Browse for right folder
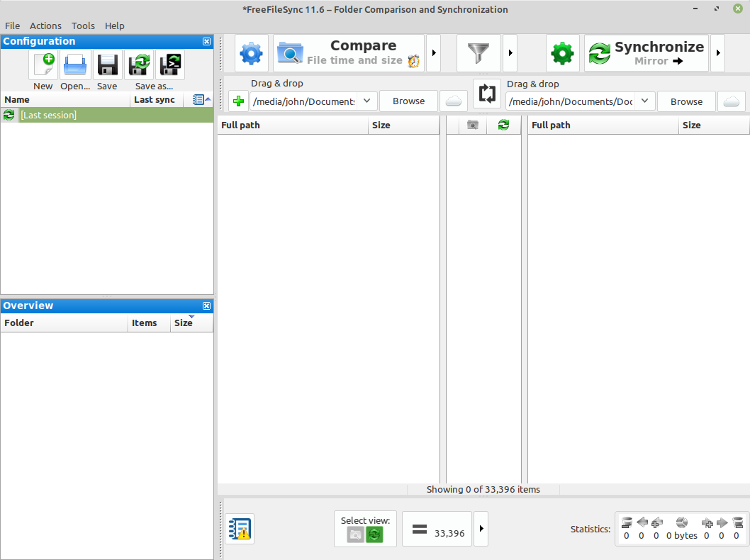Screen dimensions: 750x560 coord(686,101)
